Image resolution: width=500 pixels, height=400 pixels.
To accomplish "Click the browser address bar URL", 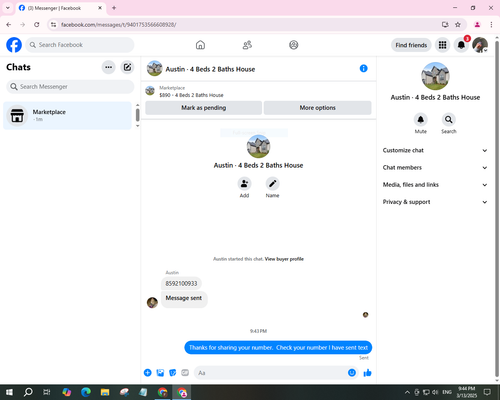I will click(119, 25).
